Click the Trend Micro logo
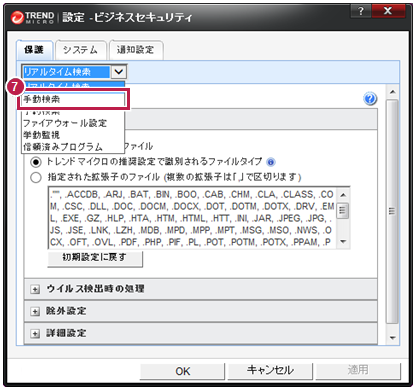The image size is (416, 390). (32, 17)
